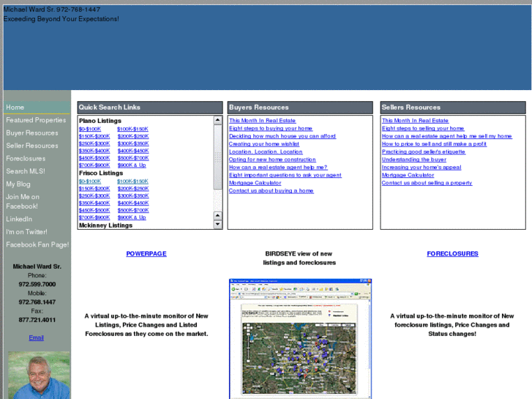Screen dimensions: 532x399
Task: Open Frisco $900K & Up listings
Action: (x=132, y=217)
